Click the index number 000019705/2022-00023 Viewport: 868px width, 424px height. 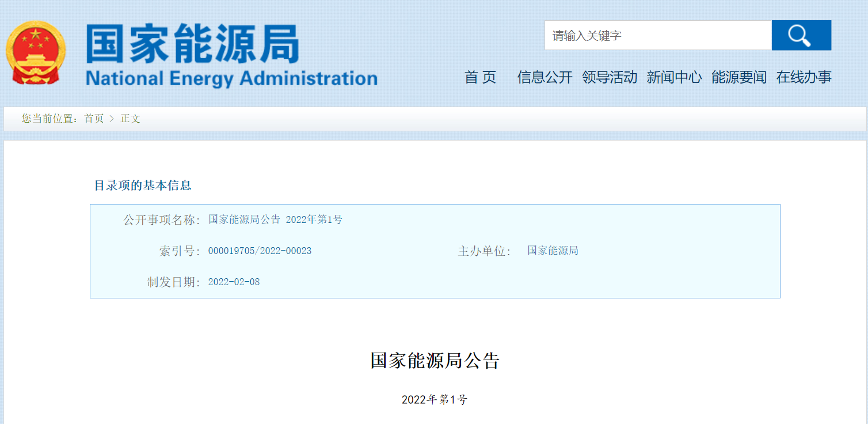tap(260, 251)
